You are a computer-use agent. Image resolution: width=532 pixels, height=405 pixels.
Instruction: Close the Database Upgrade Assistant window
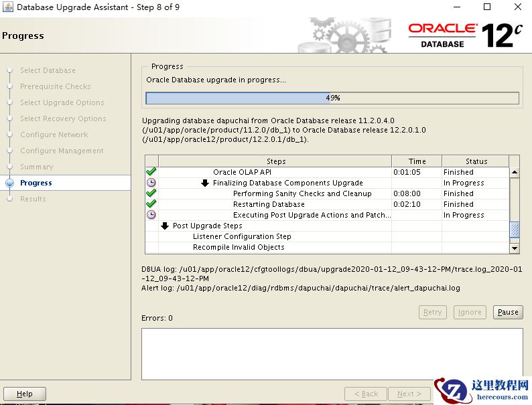518,7
